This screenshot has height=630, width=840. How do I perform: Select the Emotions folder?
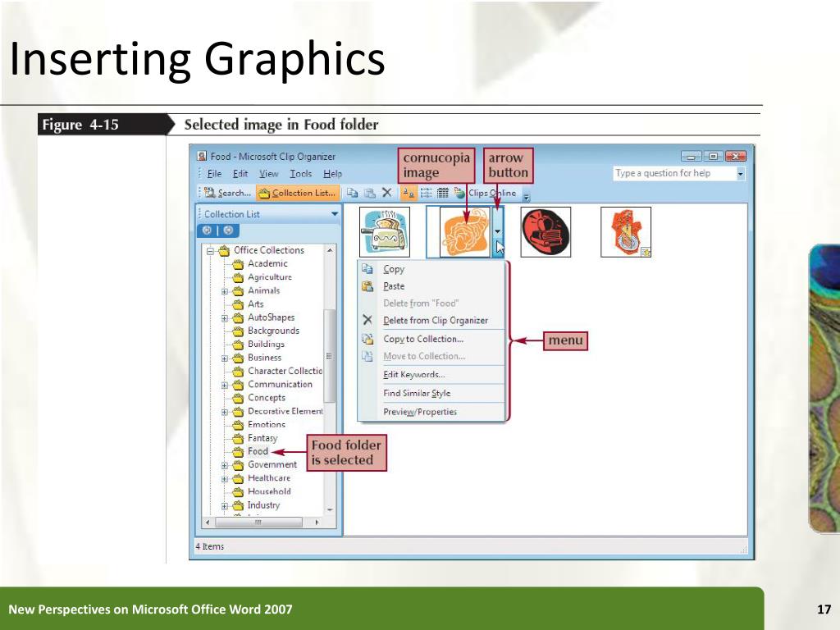click(259, 424)
